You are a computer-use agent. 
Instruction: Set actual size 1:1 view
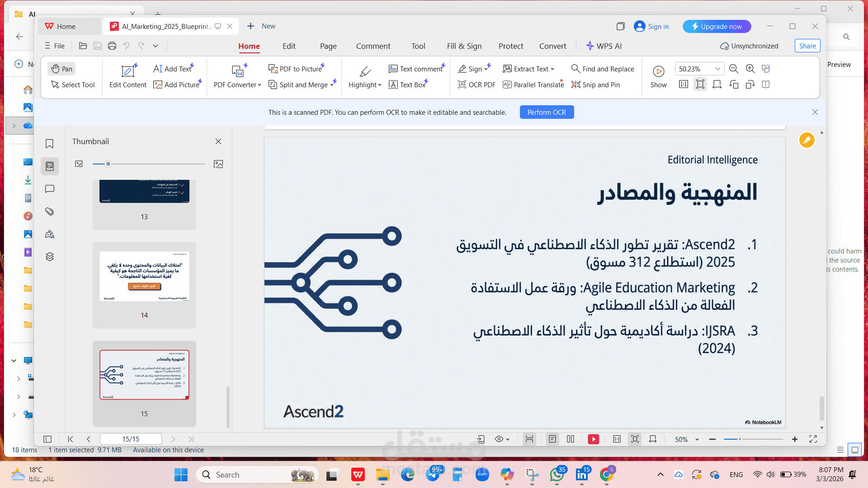(684, 84)
